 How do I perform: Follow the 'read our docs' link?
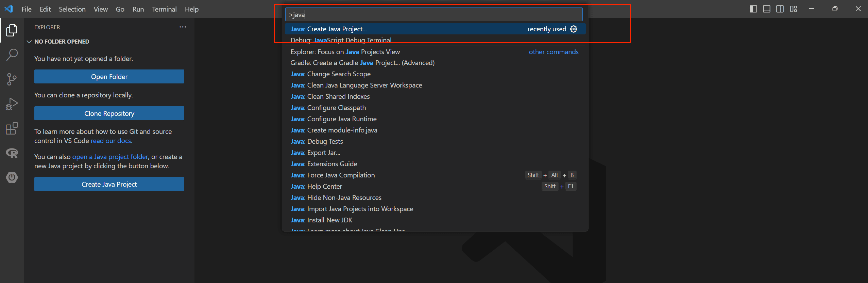111,141
